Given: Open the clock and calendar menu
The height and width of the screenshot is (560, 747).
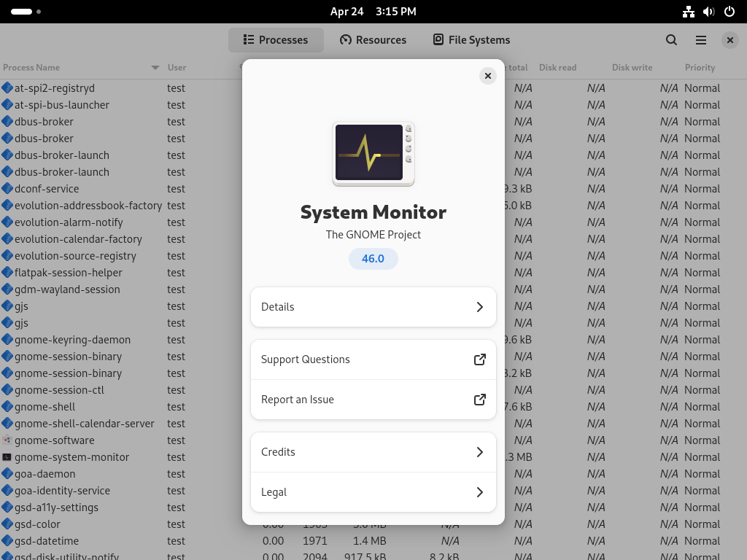Looking at the screenshot, I should point(373,12).
